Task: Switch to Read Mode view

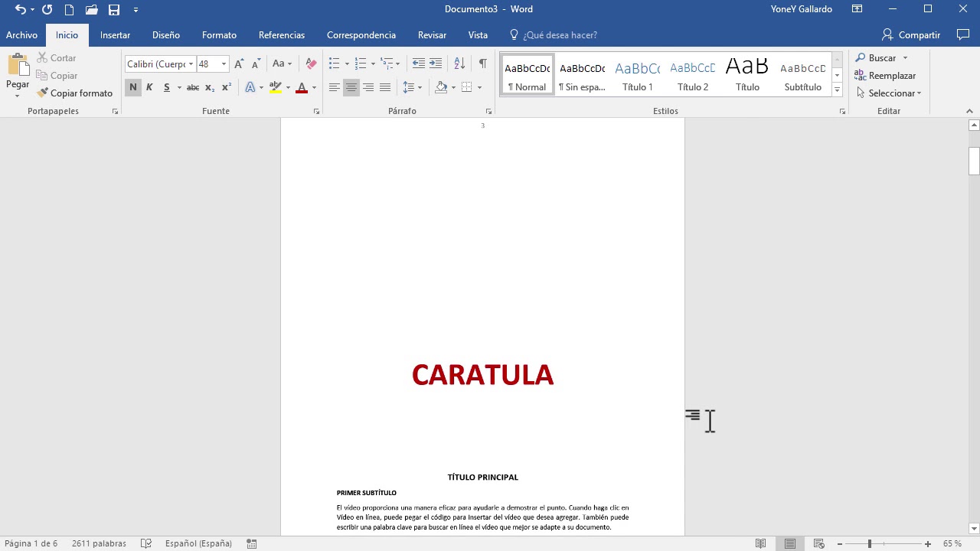Action: click(x=760, y=543)
